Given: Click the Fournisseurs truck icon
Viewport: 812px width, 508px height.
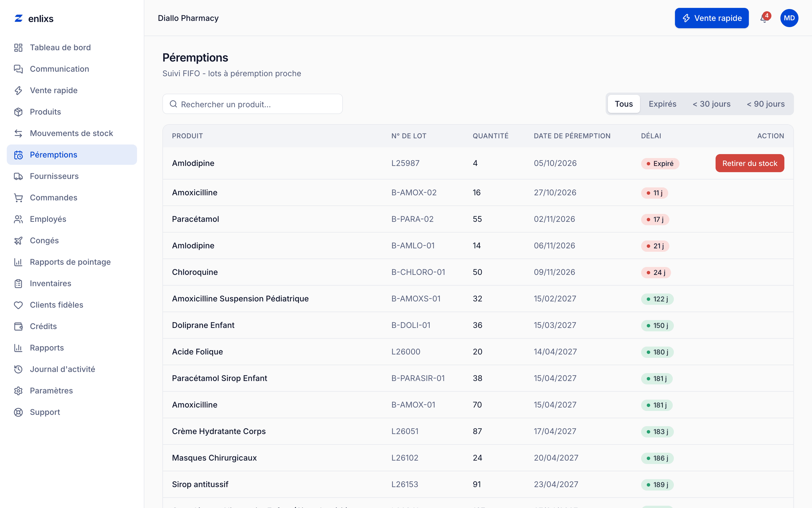Looking at the screenshot, I should (18, 176).
